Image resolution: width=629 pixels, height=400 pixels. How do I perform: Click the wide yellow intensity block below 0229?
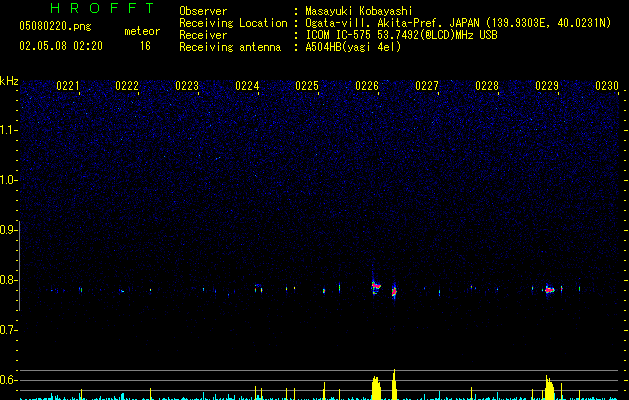point(549,388)
